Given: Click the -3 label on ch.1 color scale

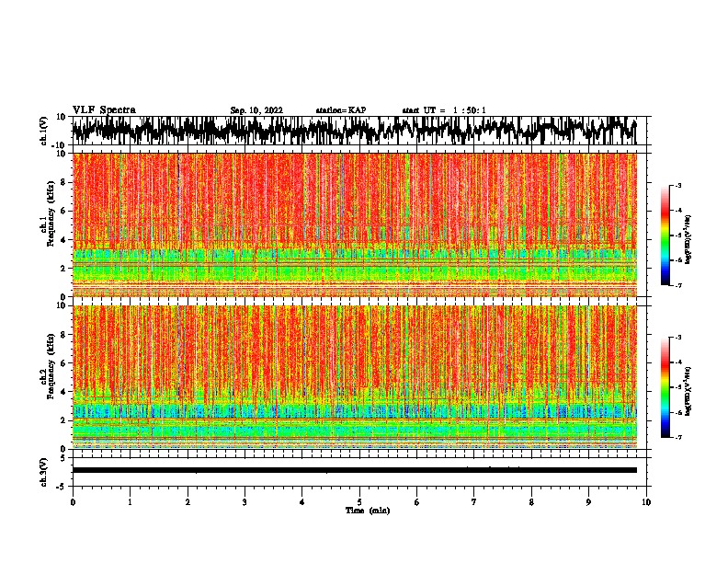Looking at the screenshot, I should click(x=677, y=185).
